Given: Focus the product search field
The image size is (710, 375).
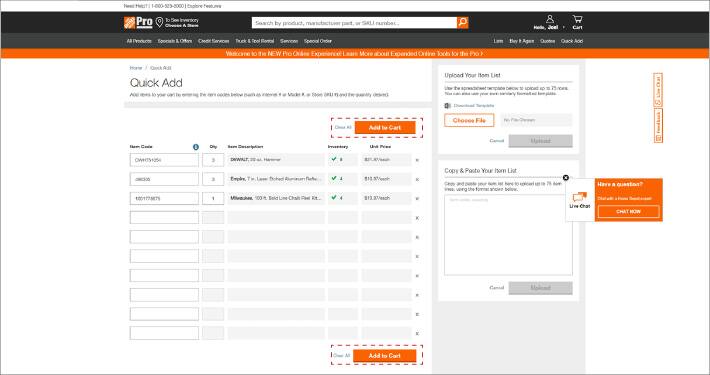Looking at the screenshot, I should coord(354,23).
